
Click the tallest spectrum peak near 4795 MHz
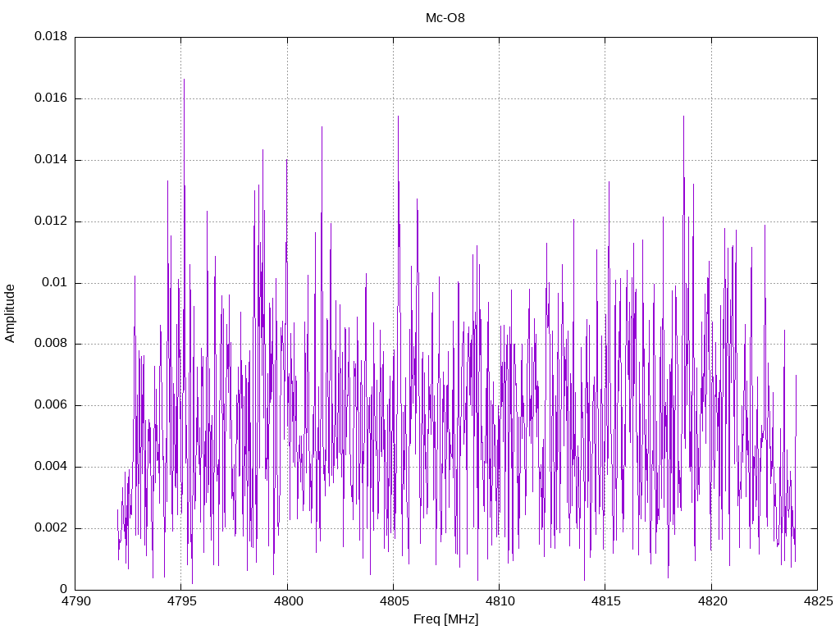[185, 80]
